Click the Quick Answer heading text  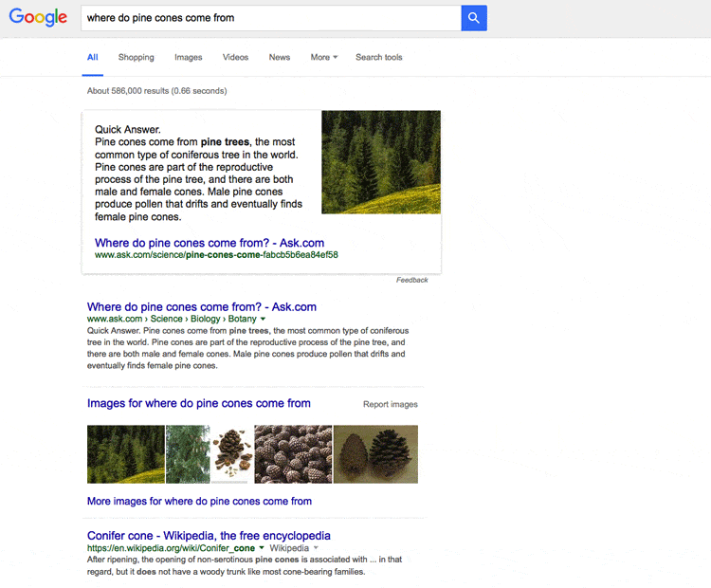pyautogui.click(x=127, y=129)
